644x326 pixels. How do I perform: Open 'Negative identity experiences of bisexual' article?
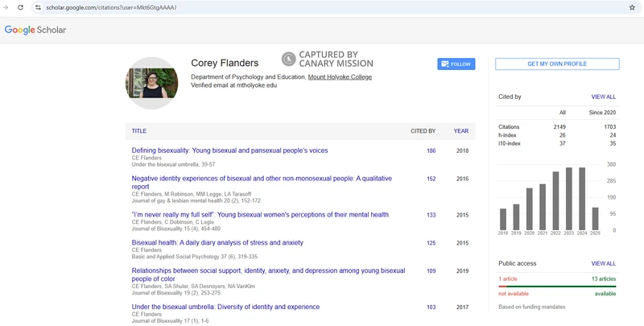coord(262,183)
